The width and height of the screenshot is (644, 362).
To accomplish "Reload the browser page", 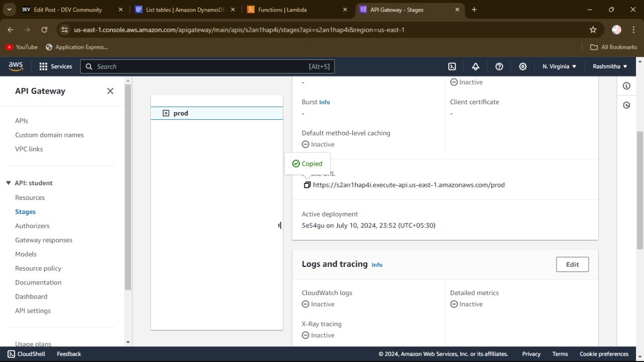I will pos(44,30).
